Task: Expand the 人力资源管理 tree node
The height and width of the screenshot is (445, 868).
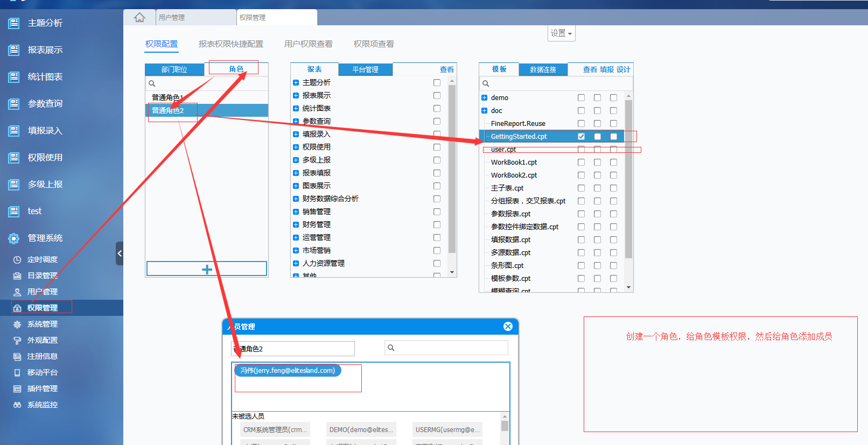Action: [x=296, y=263]
